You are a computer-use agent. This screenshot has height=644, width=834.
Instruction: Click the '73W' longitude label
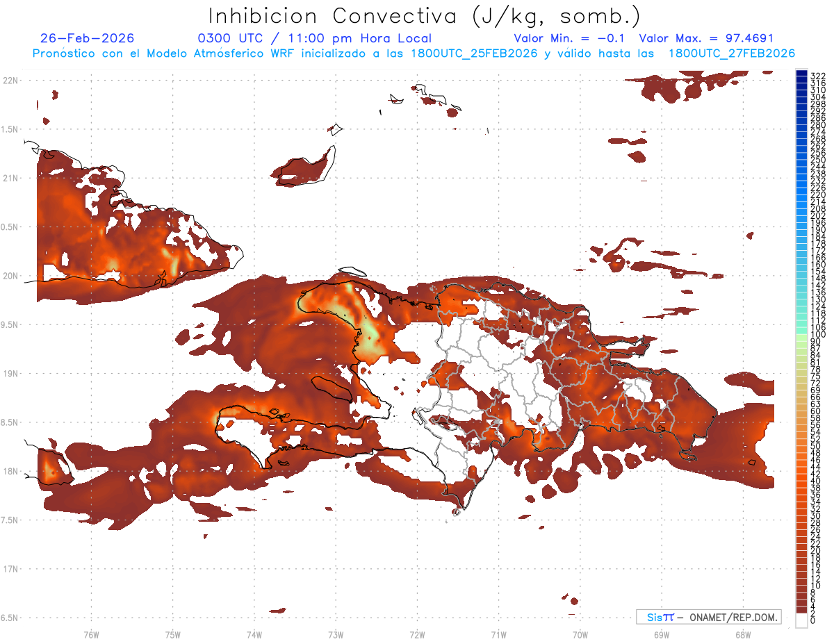coord(336,634)
